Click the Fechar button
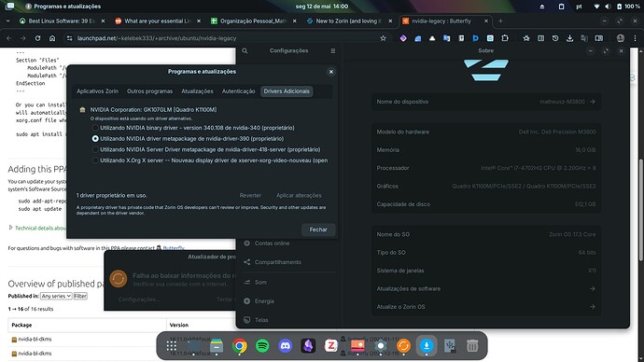The height and width of the screenshot is (362, 644). pyautogui.click(x=318, y=230)
